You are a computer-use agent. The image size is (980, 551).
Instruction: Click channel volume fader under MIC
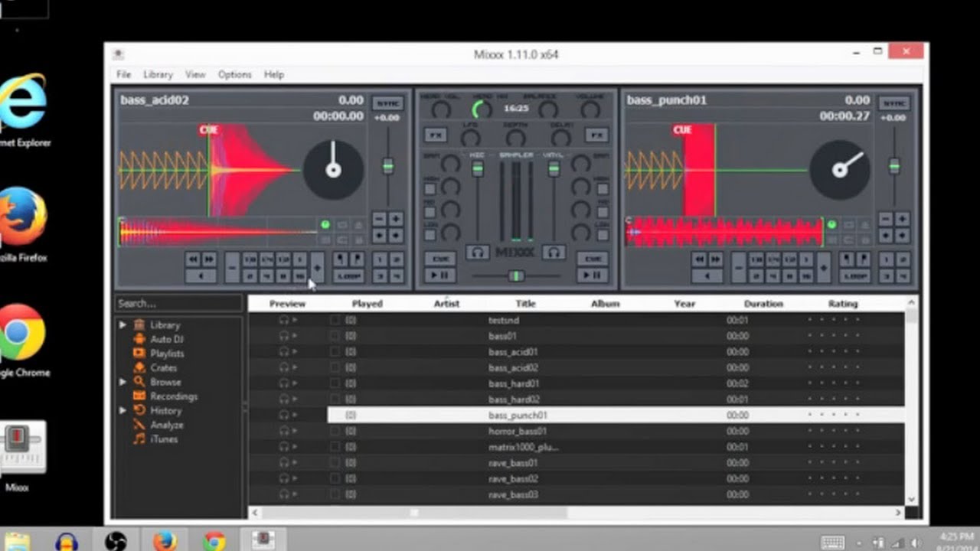click(478, 169)
